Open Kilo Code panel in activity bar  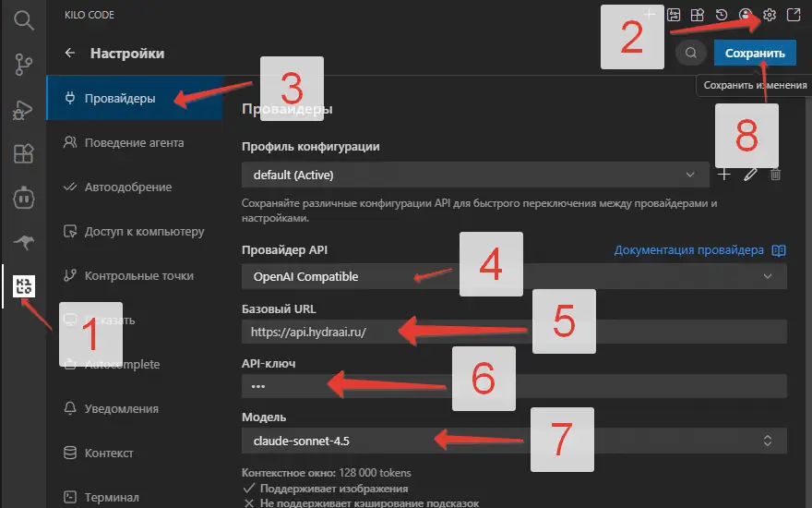click(x=22, y=286)
